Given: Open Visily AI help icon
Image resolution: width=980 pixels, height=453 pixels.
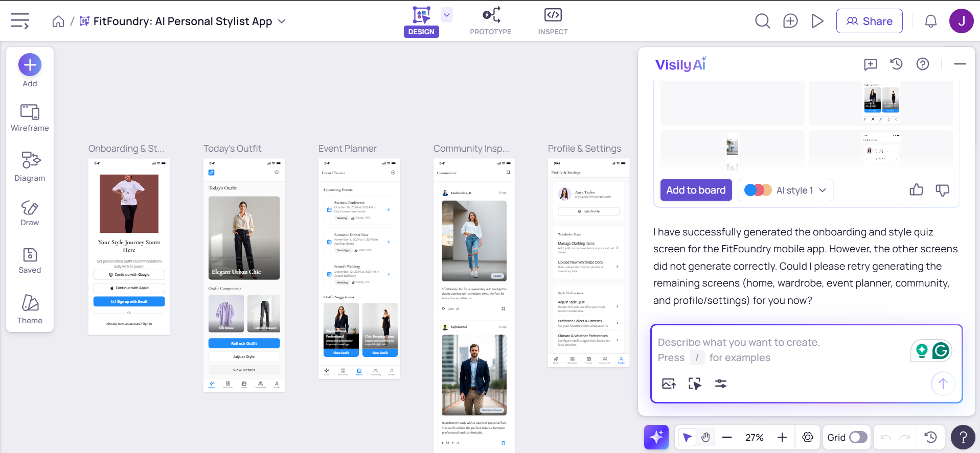Looking at the screenshot, I should point(922,64).
